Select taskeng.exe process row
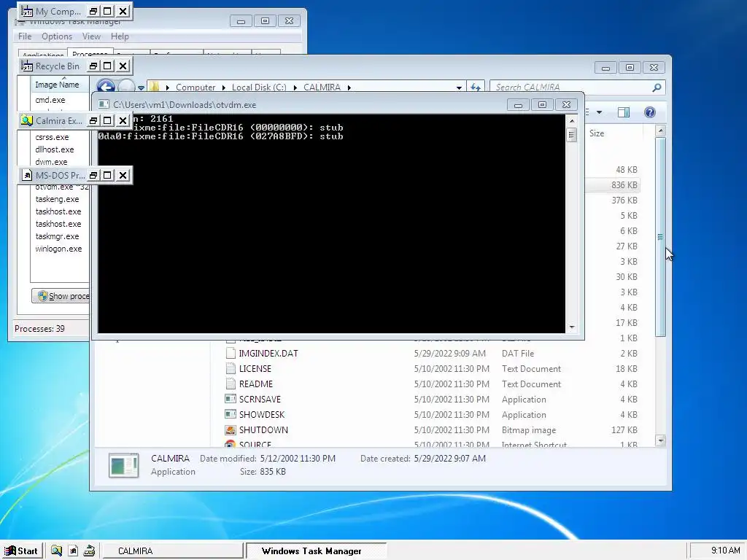Viewport: 747px width, 560px height. tap(57, 199)
